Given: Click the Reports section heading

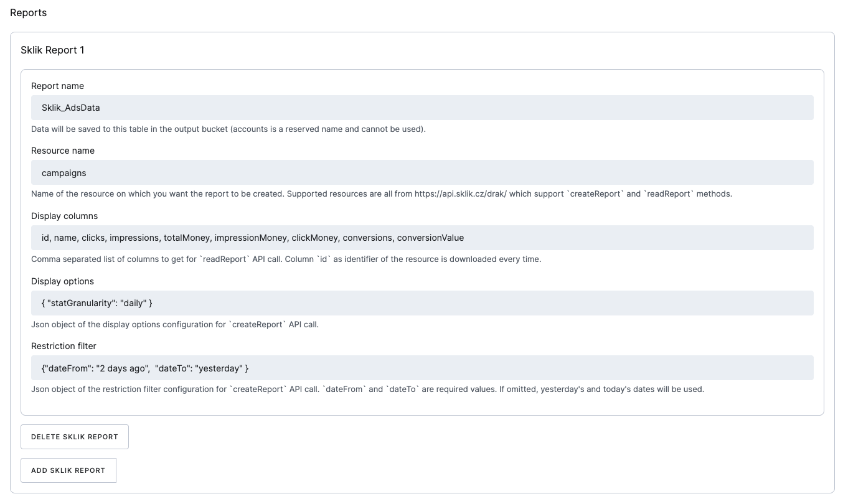Looking at the screenshot, I should (29, 12).
